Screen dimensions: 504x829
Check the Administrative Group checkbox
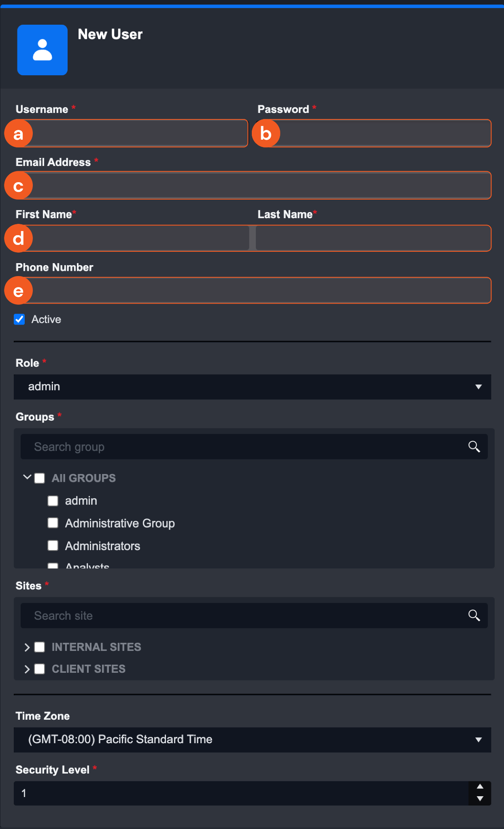(x=53, y=523)
